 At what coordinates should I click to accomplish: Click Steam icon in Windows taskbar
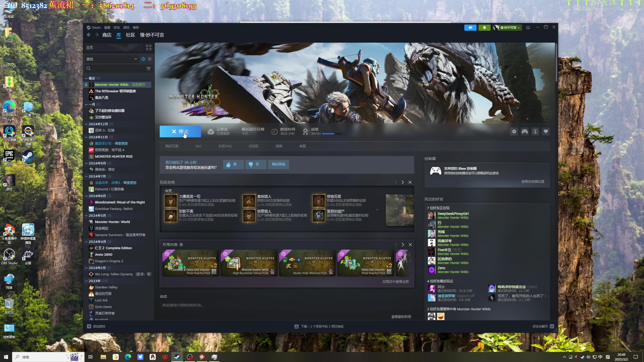177,357
